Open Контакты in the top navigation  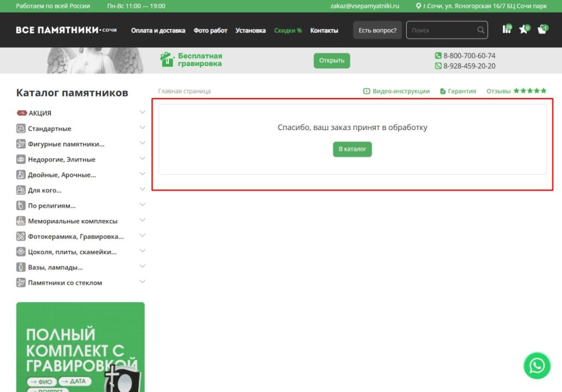click(x=324, y=31)
